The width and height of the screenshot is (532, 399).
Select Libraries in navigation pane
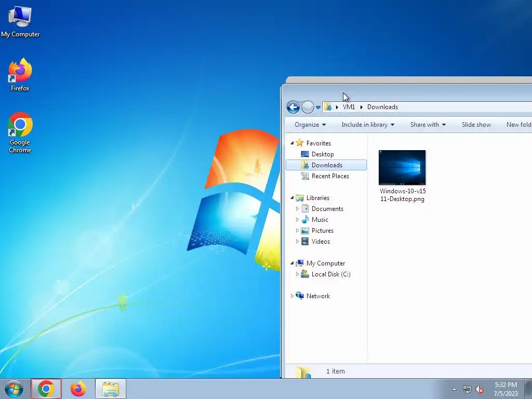317,198
